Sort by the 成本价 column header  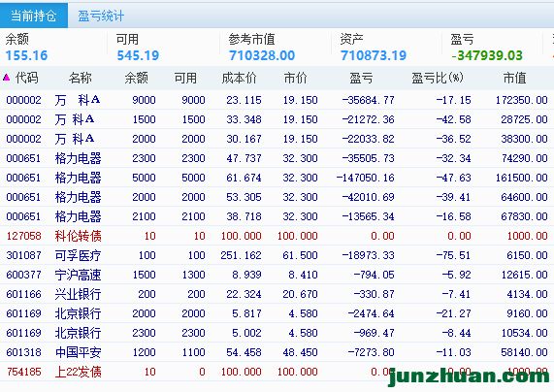tap(239, 78)
